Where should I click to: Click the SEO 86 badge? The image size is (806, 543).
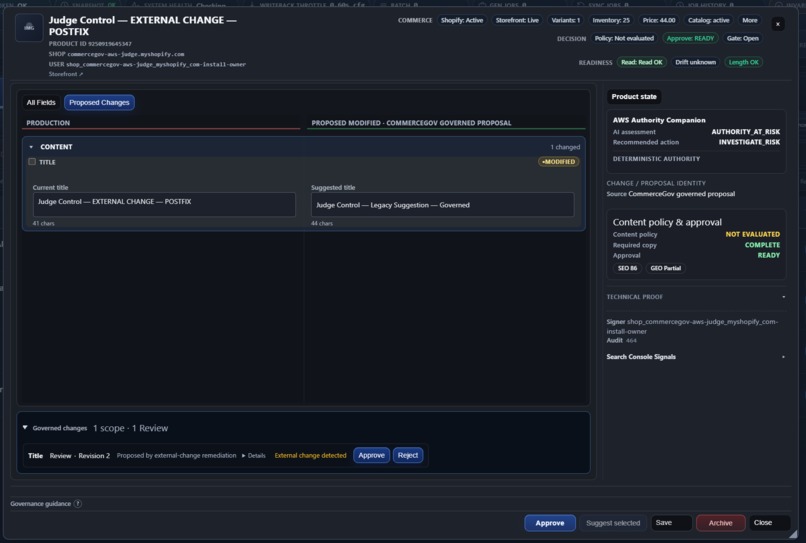[x=627, y=268]
